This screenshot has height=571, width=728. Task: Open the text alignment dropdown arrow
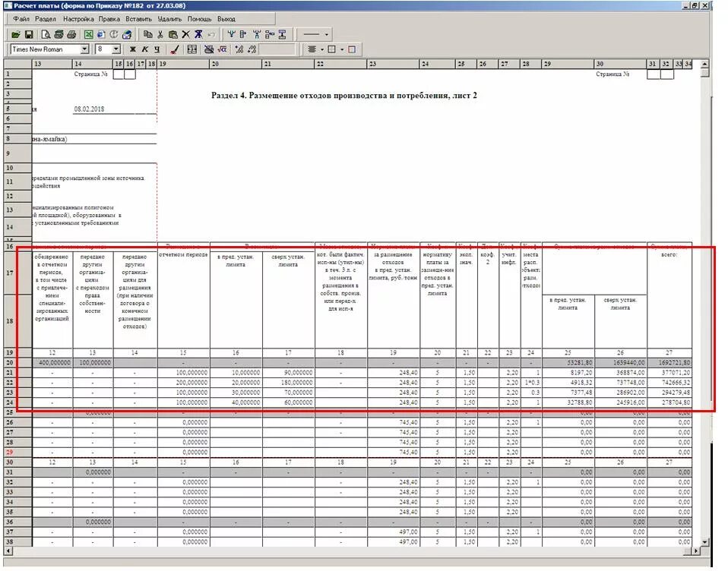click(321, 49)
